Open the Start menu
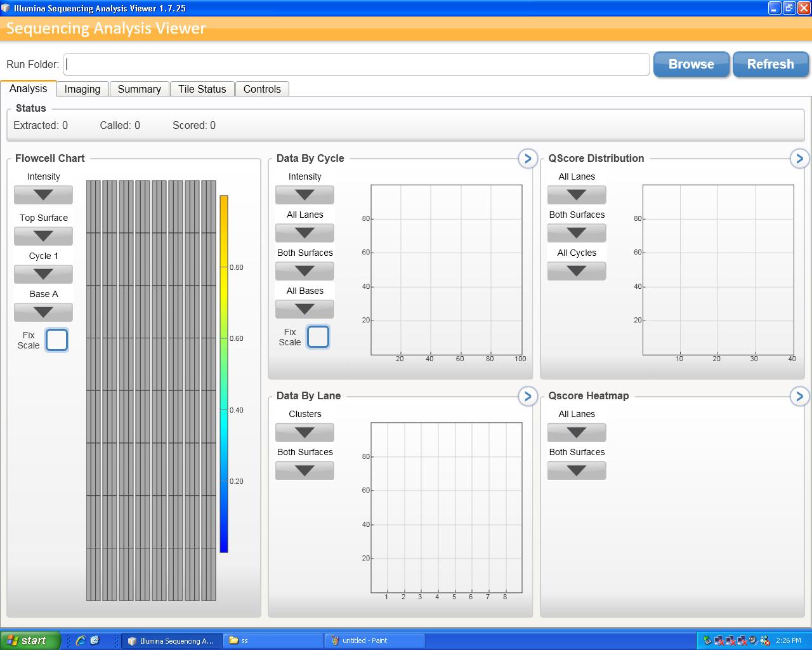This screenshot has width=812, height=650. pyautogui.click(x=30, y=640)
